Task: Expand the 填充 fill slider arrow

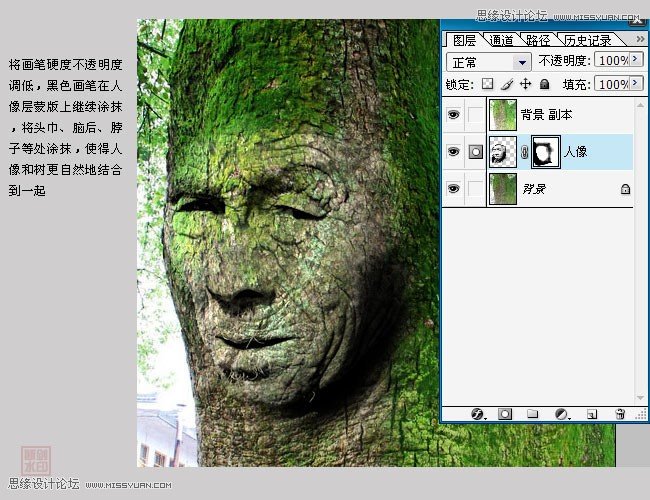Action: click(636, 85)
